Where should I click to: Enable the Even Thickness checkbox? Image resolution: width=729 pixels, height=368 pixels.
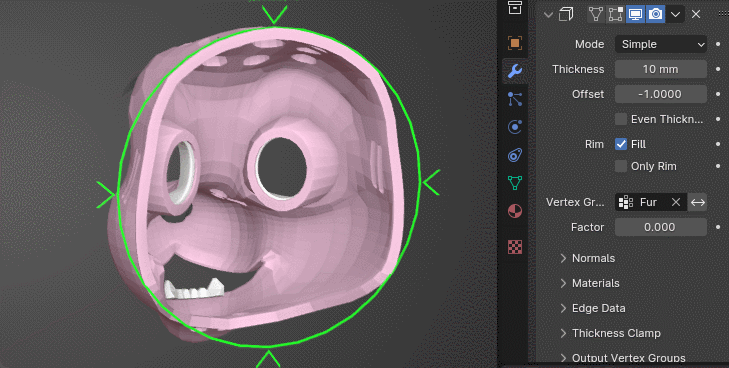click(x=621, y=119)
